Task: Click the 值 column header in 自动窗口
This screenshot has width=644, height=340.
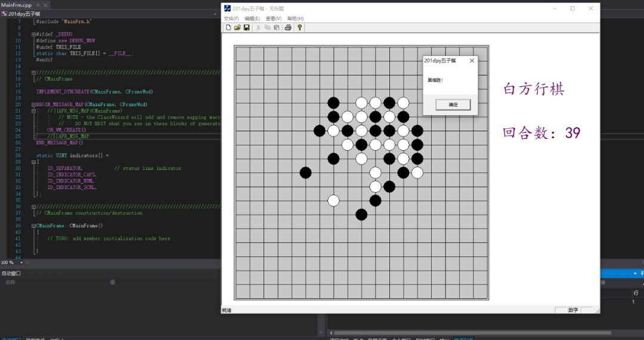Action: point(113,283)
